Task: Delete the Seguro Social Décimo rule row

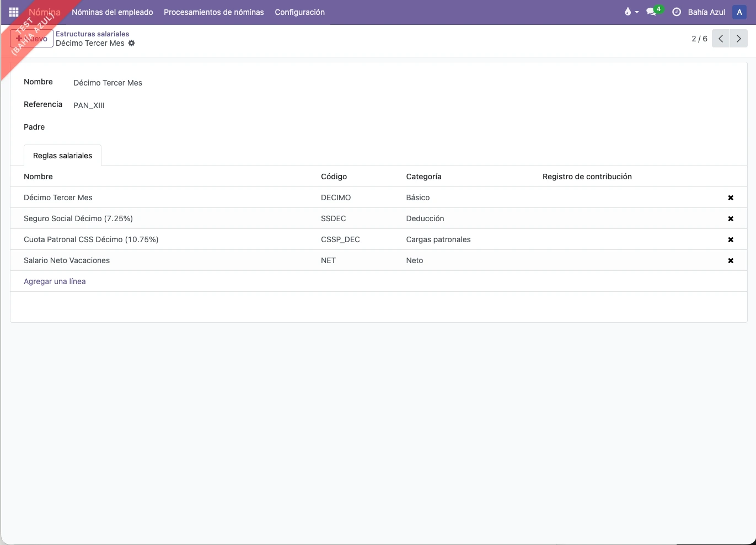Action: 731,218
